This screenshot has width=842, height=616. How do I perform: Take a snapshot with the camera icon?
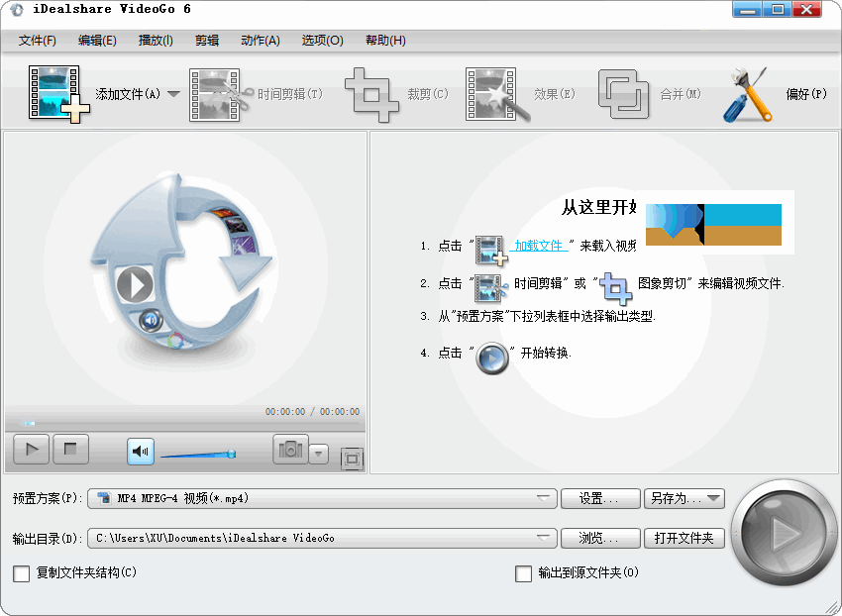[290, 449]
